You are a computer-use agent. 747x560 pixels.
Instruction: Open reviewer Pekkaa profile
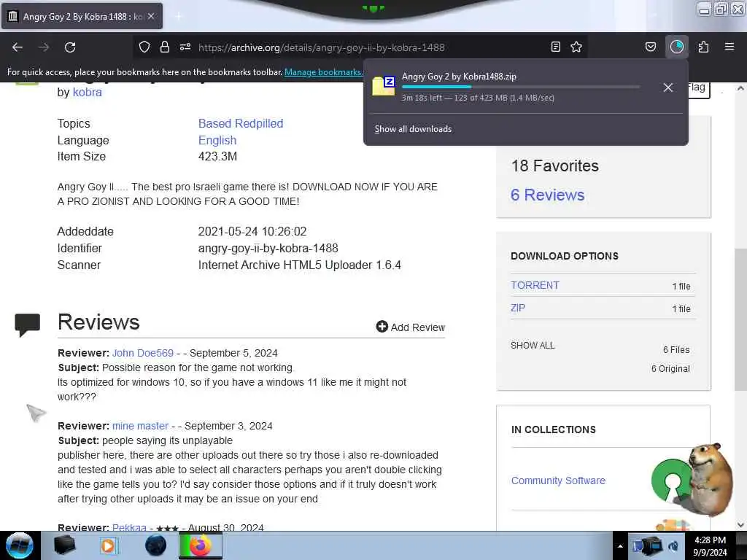[129, 527]
